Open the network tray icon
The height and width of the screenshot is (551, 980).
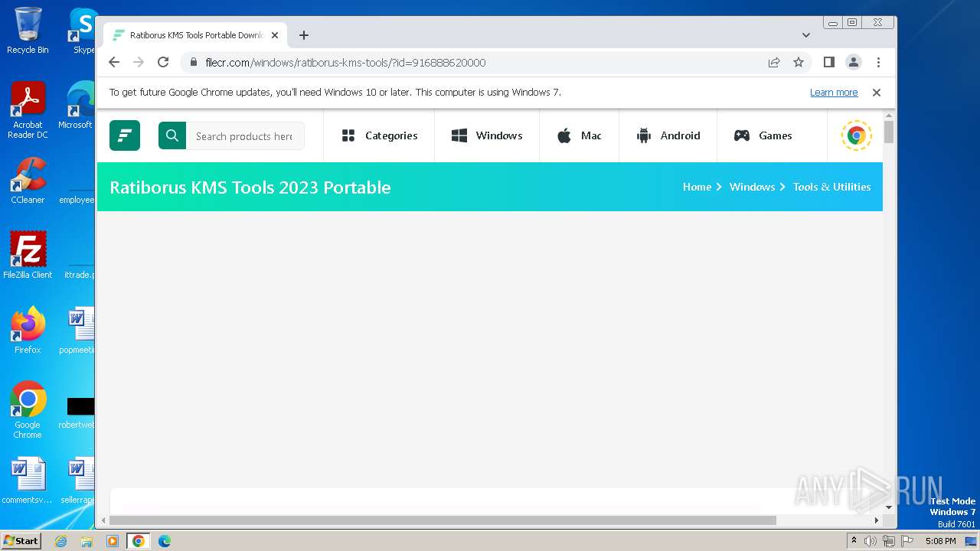pyautogui.click(x=889, y=541)
